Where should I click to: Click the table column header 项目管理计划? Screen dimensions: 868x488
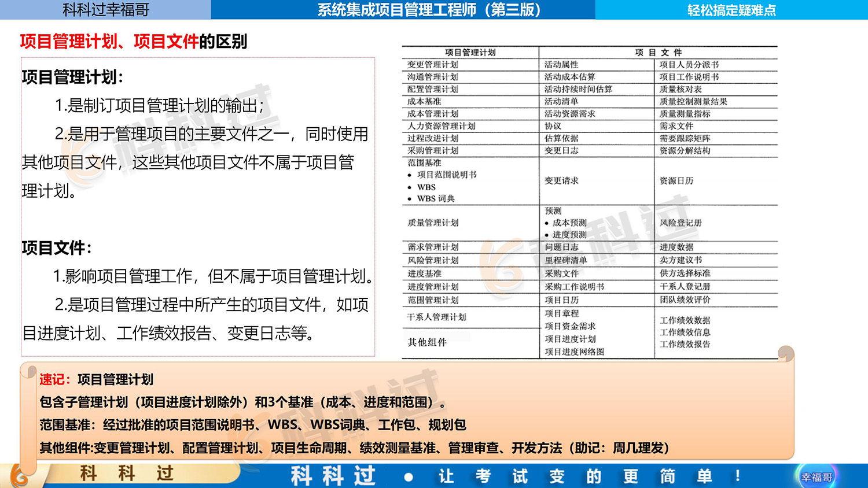(470, 52)
